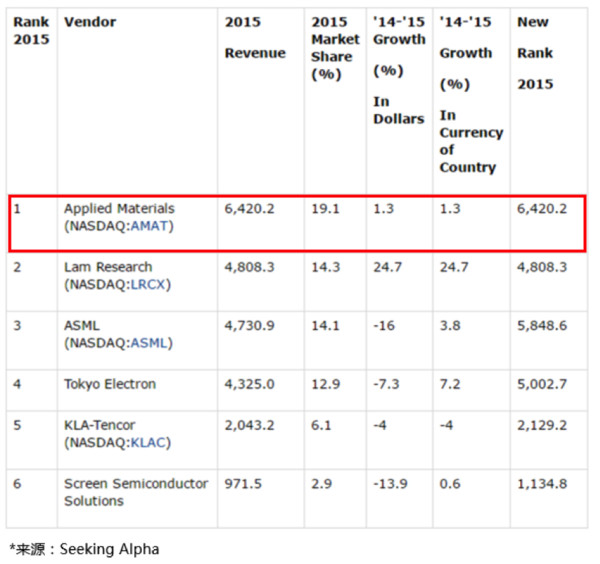This screenshot has width=600, height=564.
Task: Click market share value 14.1
Action: (325, 326)
